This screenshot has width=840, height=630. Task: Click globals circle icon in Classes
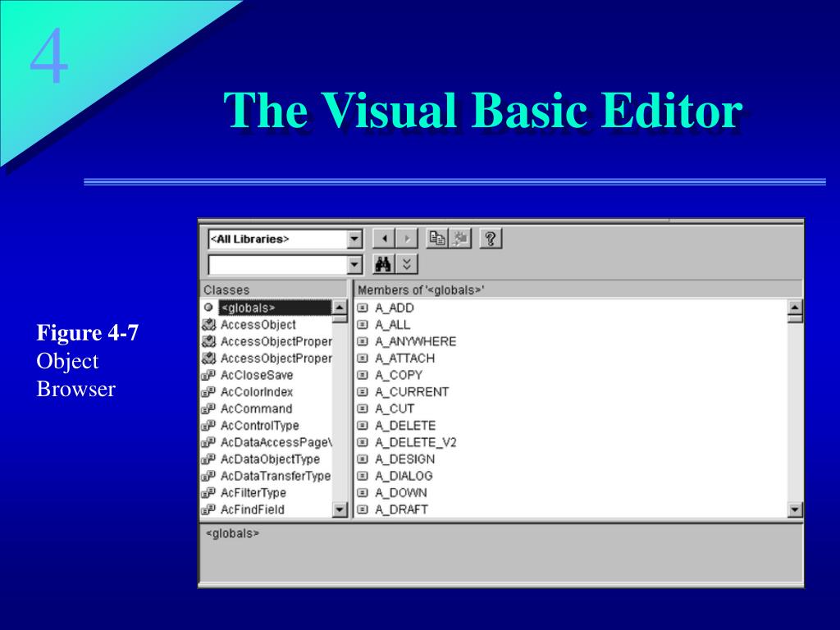[x=208, y=308]
